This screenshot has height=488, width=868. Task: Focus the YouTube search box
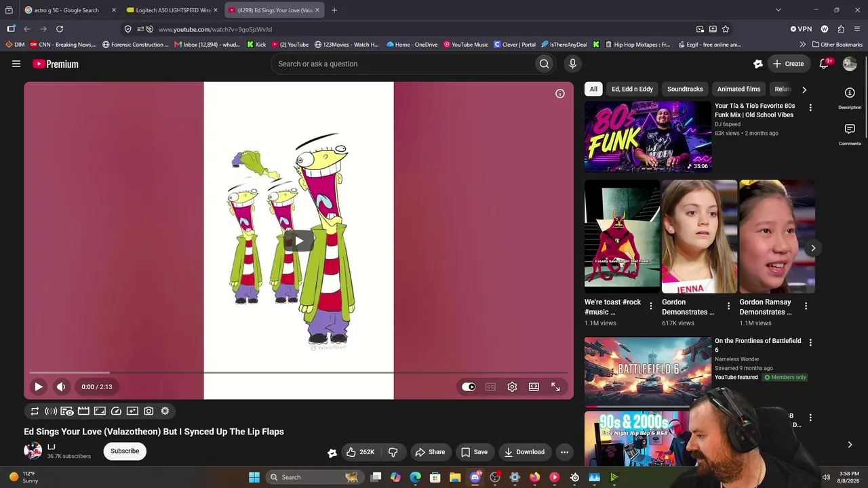click(x=403, y=64)
